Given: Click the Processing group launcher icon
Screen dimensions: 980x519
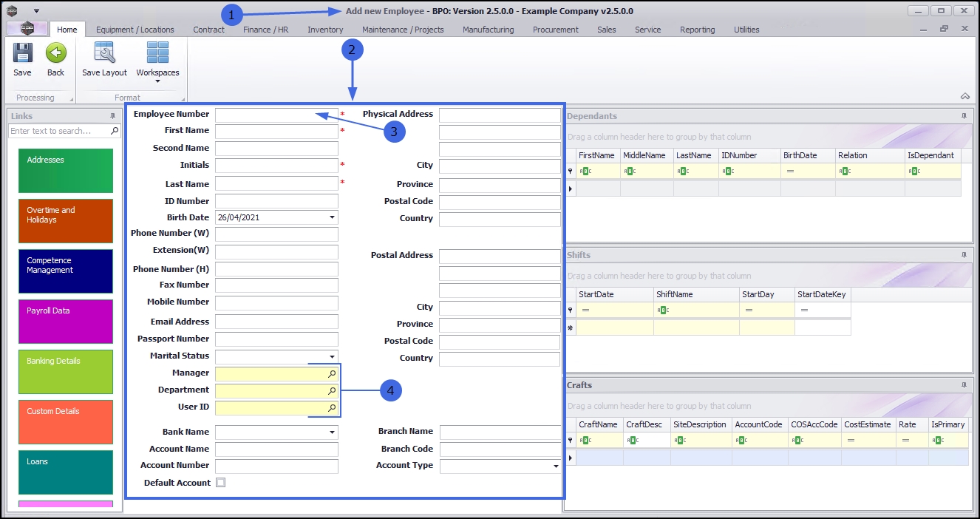Looking at the screenshot, I should (72, 99).
